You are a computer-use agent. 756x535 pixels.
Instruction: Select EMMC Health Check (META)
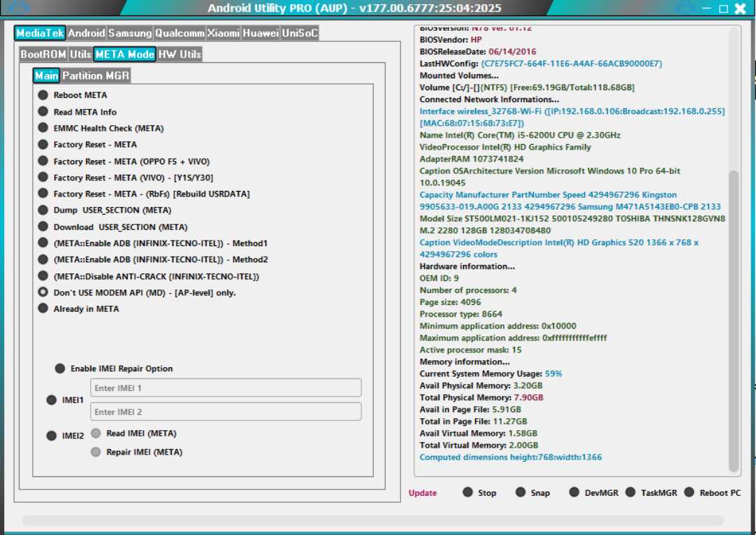43,128
